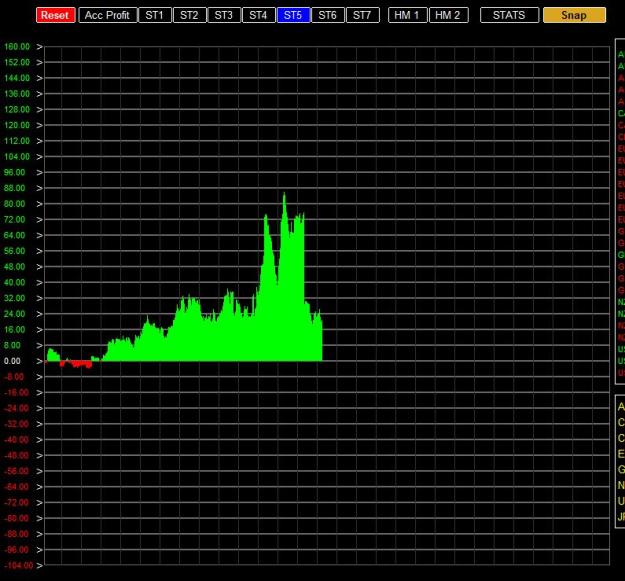This screenshot has width=625, height=581.
Task: Click the arrow next to 72.00
Action: [39, 220]
